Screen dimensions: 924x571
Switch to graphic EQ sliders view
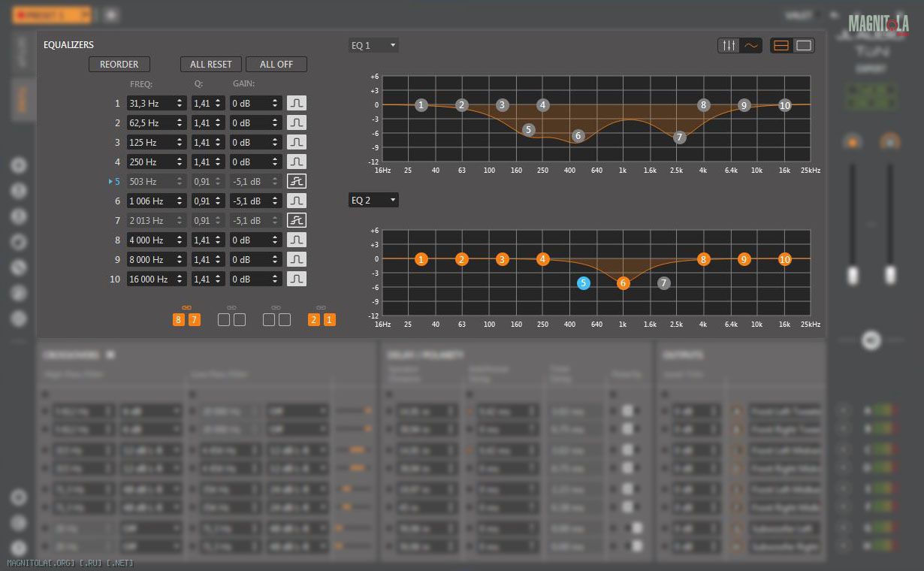tap(729, 46)
